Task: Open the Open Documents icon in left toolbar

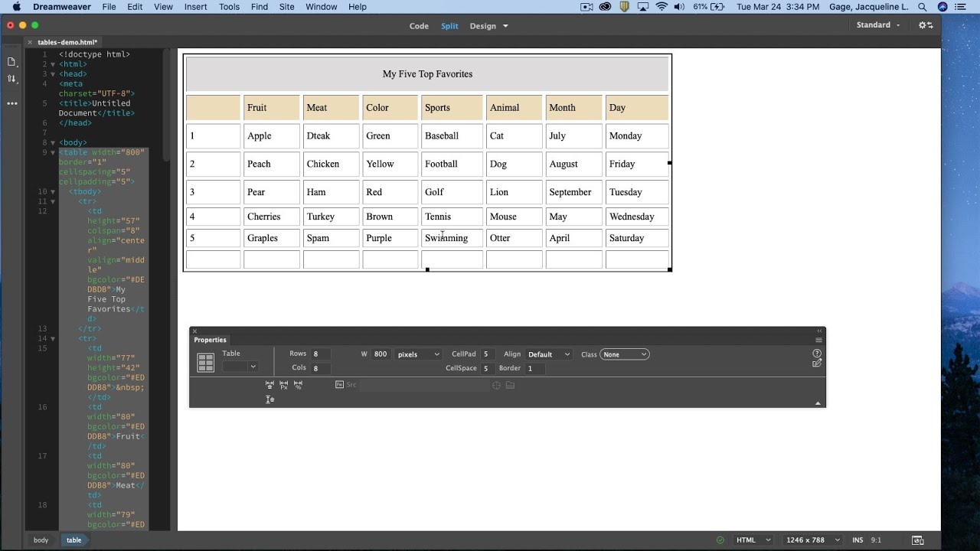Action: [x=11, y=62]
